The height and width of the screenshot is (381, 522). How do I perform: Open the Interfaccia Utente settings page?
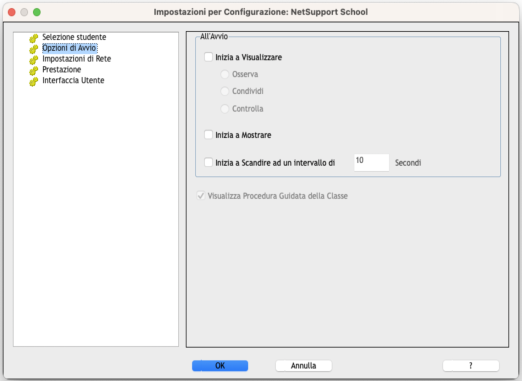(x=73, y=80)
